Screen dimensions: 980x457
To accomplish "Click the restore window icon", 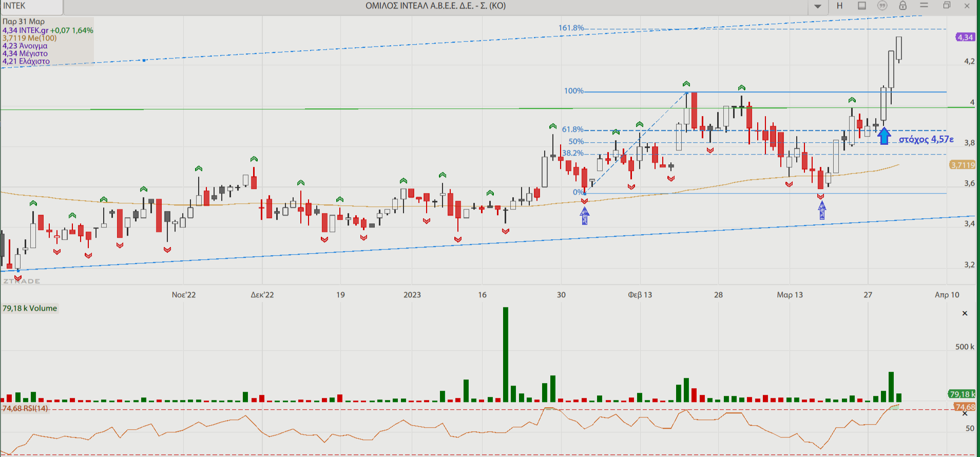I will [x=947, y=5].
